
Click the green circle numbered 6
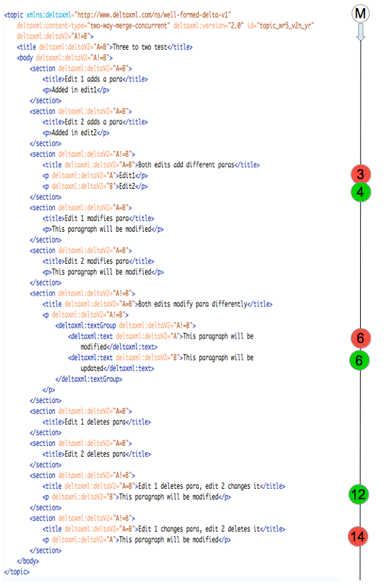point(359,360)
